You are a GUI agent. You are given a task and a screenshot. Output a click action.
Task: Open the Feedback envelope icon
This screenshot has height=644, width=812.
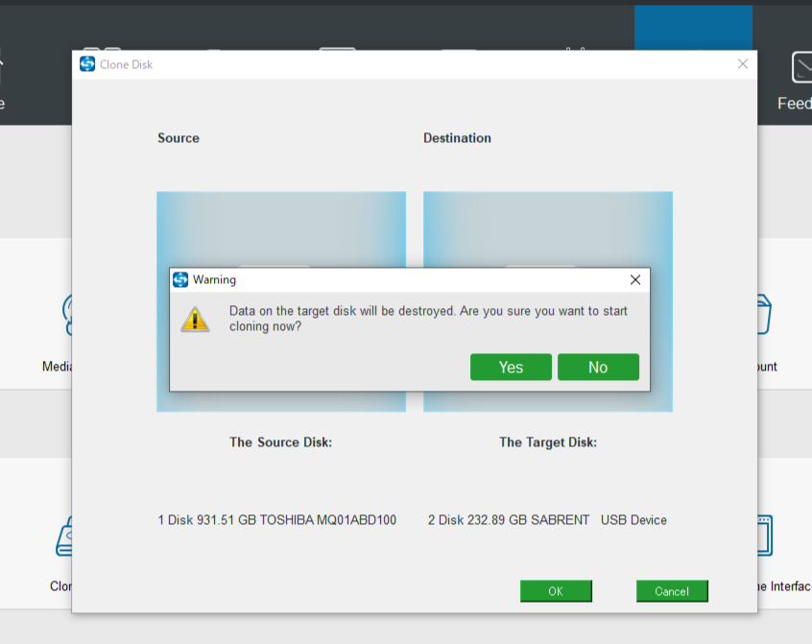click(800, 68)
